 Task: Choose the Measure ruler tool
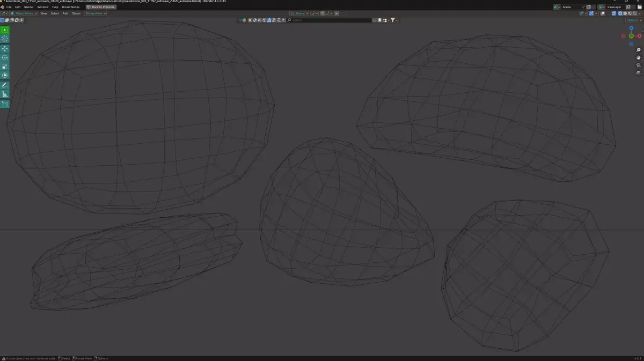coord(5,94)
